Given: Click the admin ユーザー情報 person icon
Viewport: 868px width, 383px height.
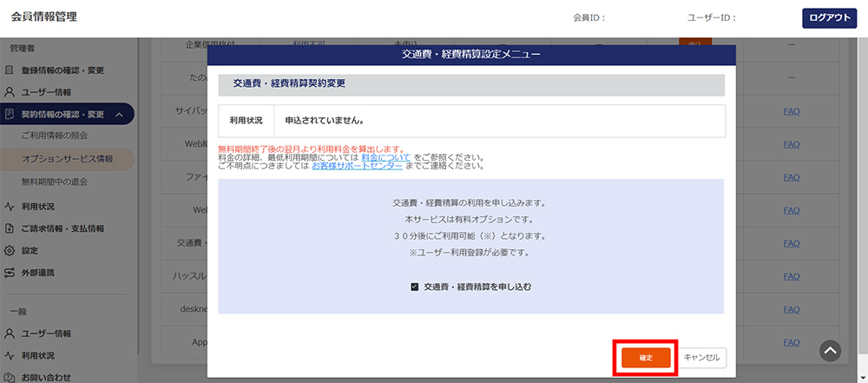Looking at the screenshot, I should (x=10, y=92).
